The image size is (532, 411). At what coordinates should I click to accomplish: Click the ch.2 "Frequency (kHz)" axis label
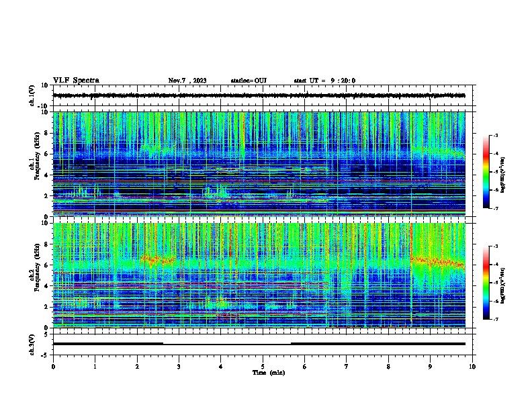(x=37, y=267)
